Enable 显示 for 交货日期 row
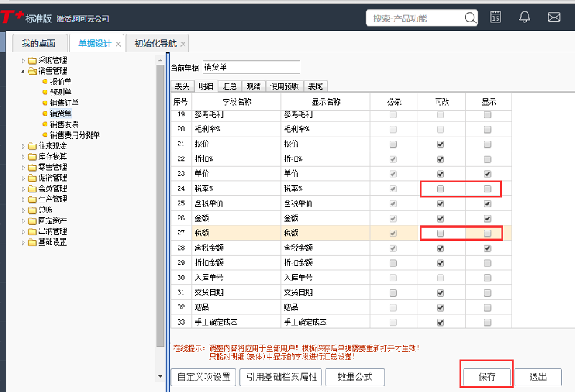 (x=487, y=293)
